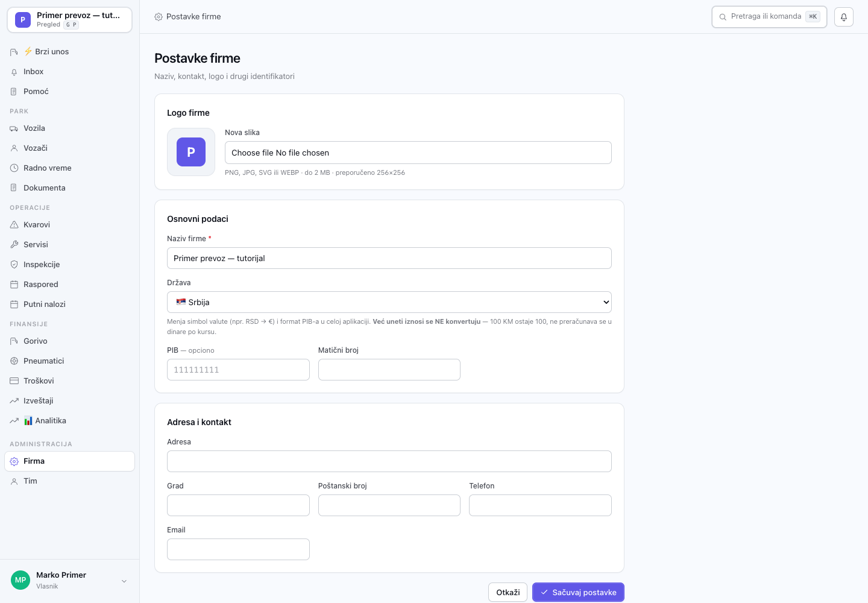Click the Troškovi card icon

(14, 381)
